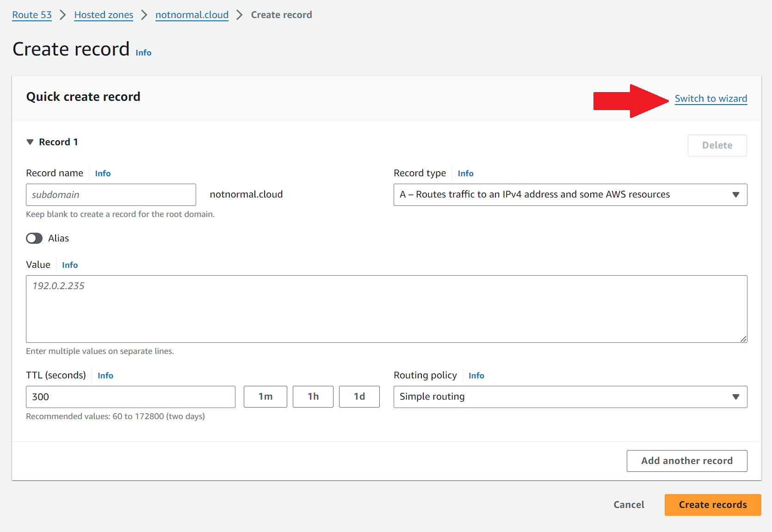Click the Delete button for Record 1
The image size is (772, 532).
tap(717, 145)
